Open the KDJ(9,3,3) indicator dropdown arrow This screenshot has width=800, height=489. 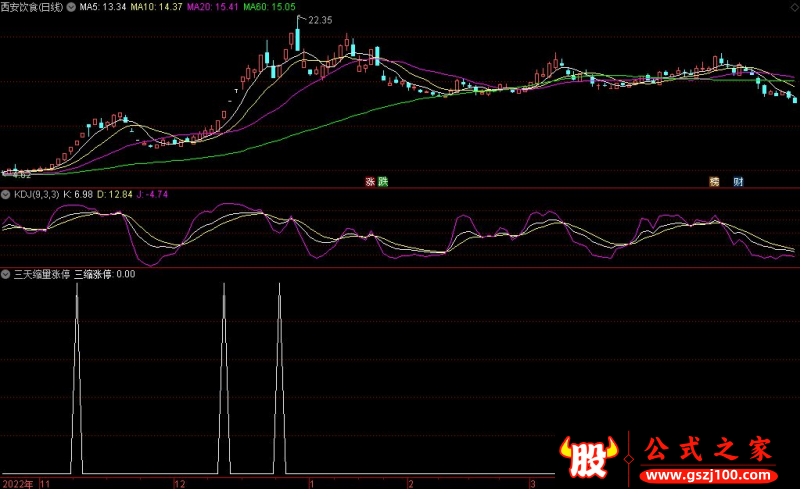point(6,194)
